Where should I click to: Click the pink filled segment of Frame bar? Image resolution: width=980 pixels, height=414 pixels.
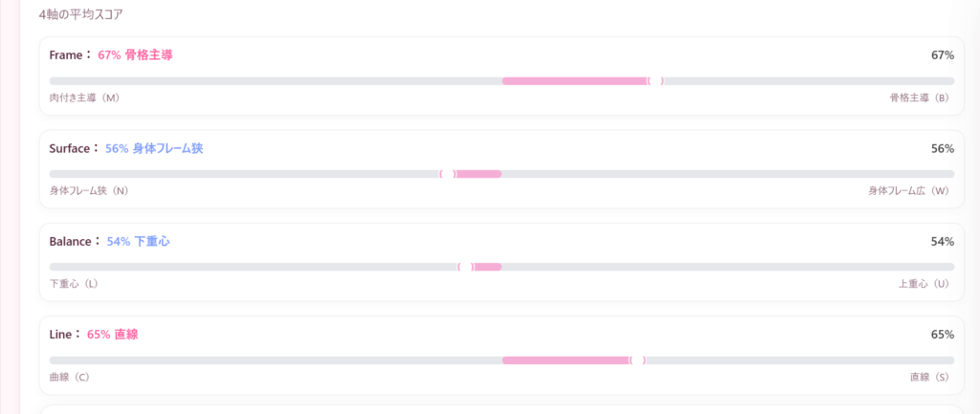point(574,81)
